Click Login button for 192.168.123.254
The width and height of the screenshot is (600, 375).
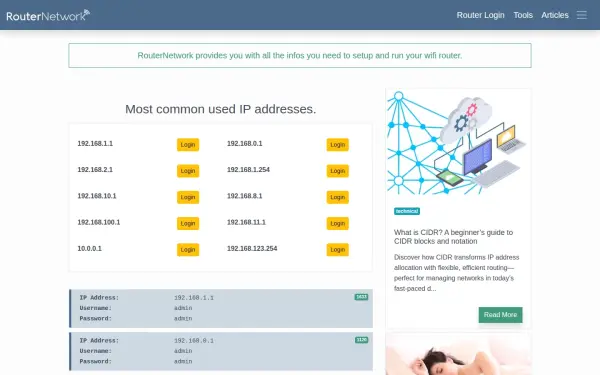pos(338,249)
